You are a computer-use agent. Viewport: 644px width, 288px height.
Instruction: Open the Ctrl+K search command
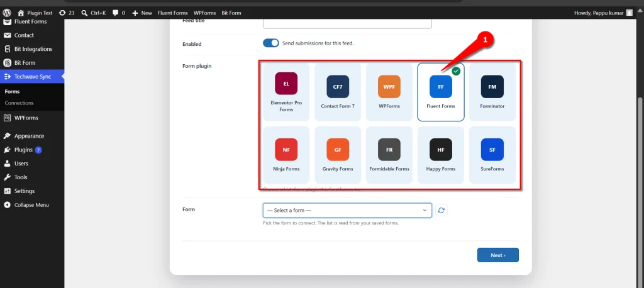pos(94,13)
